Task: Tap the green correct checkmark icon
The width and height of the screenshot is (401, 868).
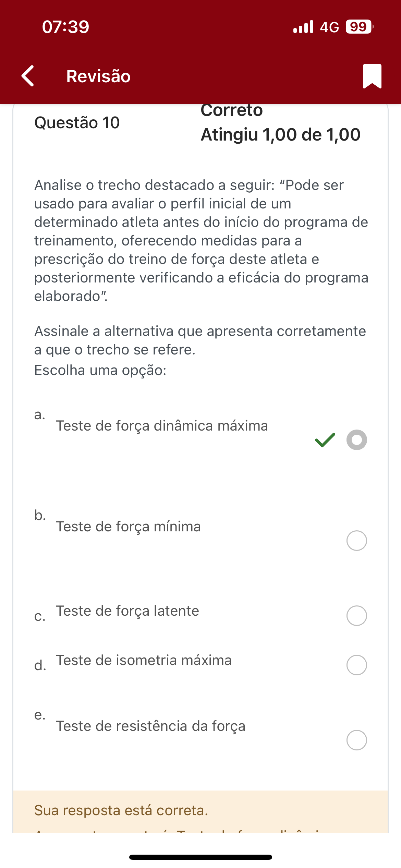Action: (325, 440)
